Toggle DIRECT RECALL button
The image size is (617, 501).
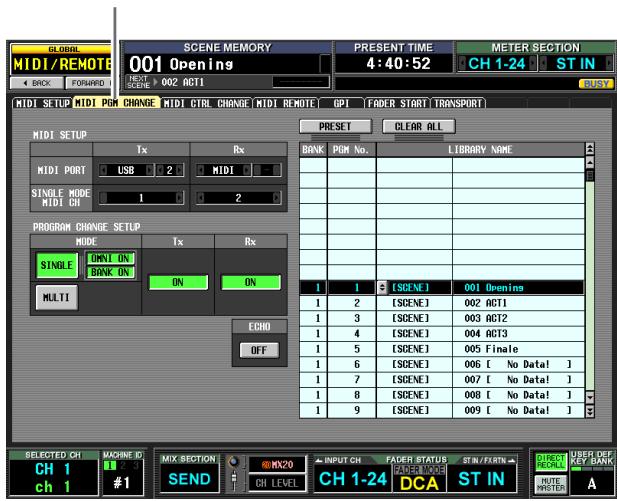point(550,462)
